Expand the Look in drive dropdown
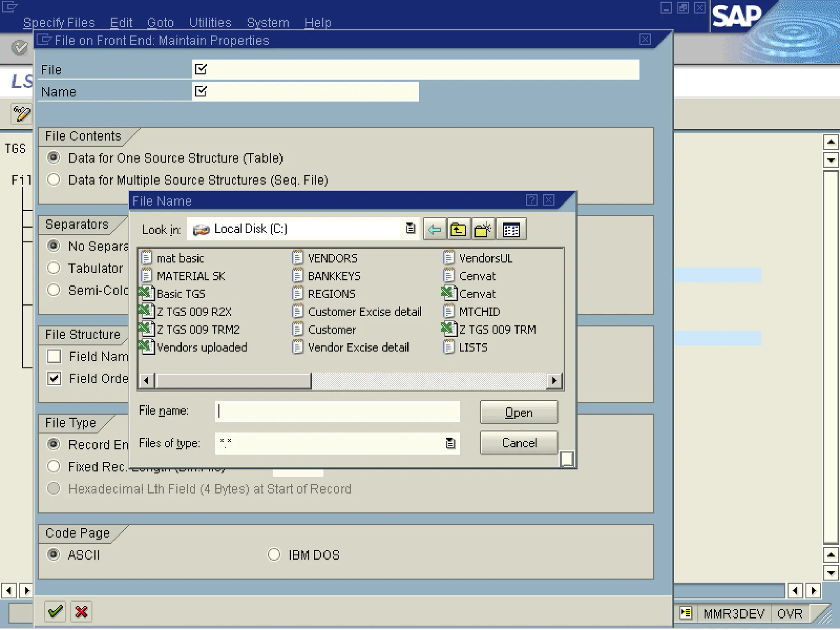Screen dimensions: 840x630 [410, 228]
